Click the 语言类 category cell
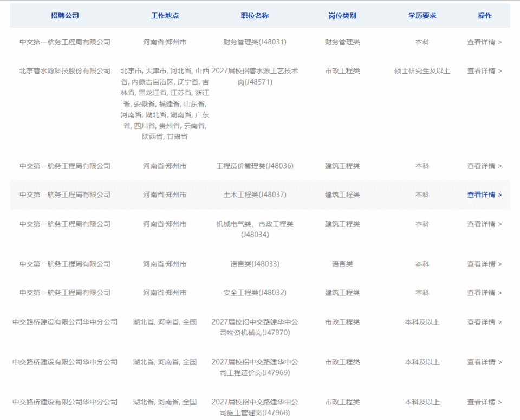 click(342, 264)
